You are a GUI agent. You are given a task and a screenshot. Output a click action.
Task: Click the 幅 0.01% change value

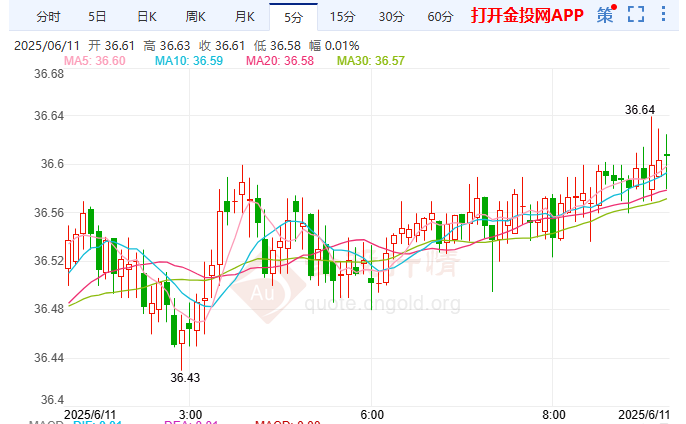tap(334, 46)
